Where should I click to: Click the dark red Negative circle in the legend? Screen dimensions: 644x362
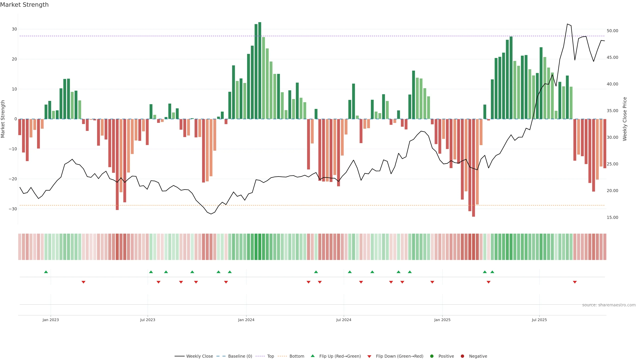462,356
